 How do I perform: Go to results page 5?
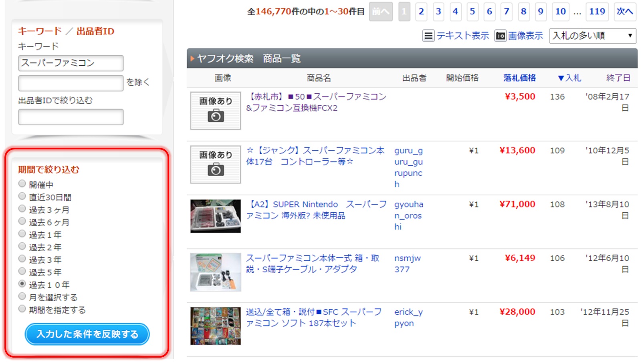pyautogui.click(x=472, y=12)
